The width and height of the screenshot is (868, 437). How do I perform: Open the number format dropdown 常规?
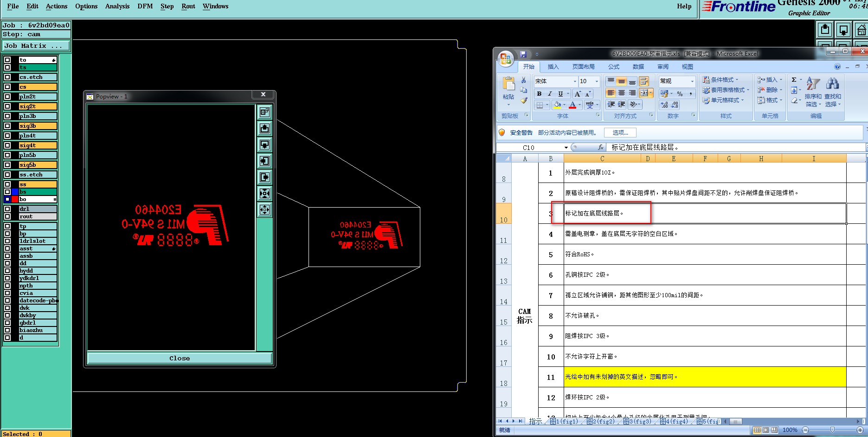(692, 81)
